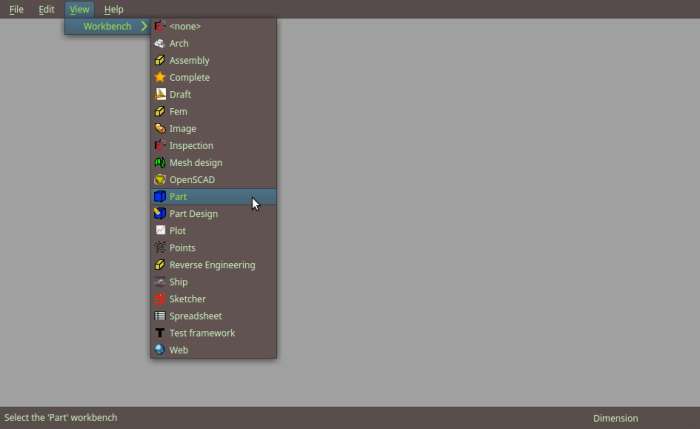The height and width of the screenshot is (429, 700).
Task: Click the Part Design icon
Action: (160, 213)
